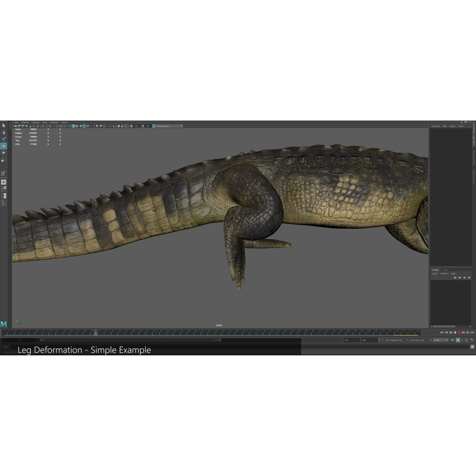Activate the Move tool in the toolbox
Image resolution: width=476 pixels, height=476 pixels.
4,146
